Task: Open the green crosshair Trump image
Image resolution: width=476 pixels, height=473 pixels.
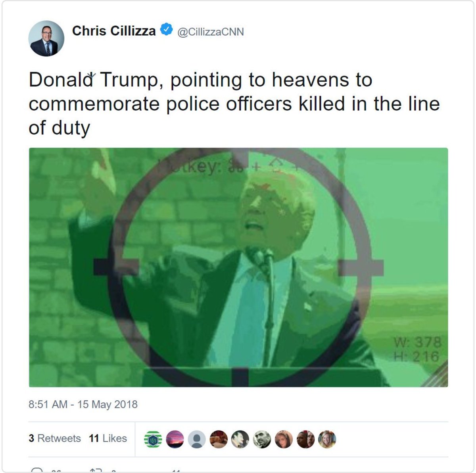Action: [x=238, y=267]
